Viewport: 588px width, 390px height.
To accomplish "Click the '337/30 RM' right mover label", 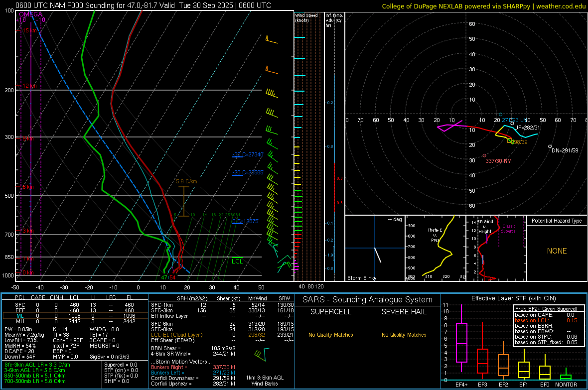I will point(498,161).
